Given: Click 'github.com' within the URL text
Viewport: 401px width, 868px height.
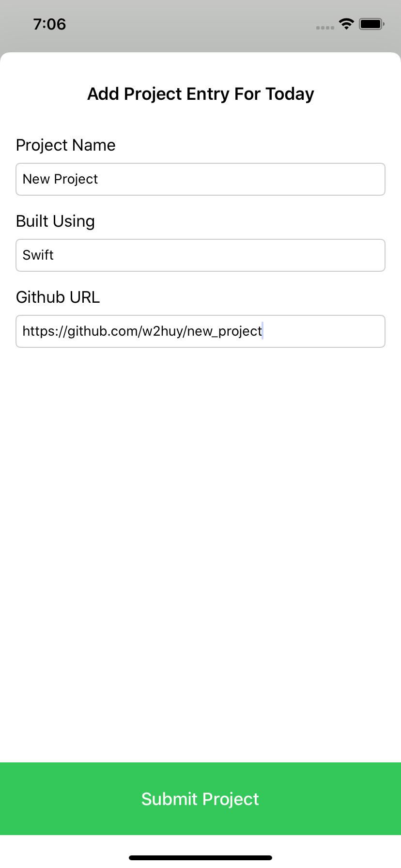Looking at the screenshot, I should click(103, 331).
